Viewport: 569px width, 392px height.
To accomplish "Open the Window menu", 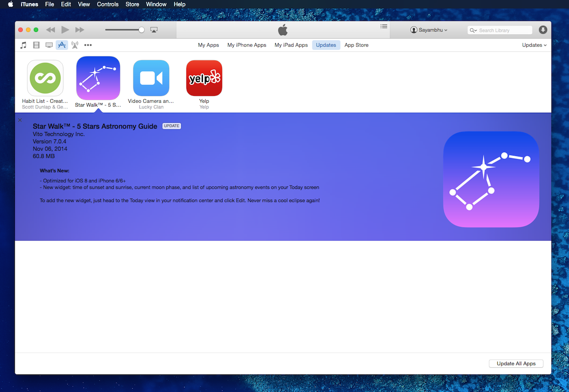I will [156, 4].
